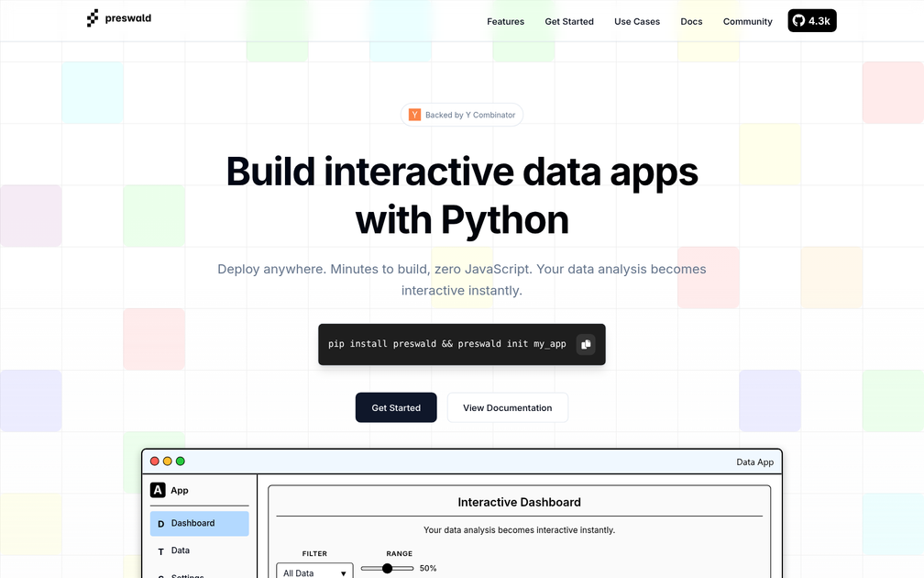This screenshot has height=578, width=924.
Task: Click the green window dot
Action: (181, 461)
